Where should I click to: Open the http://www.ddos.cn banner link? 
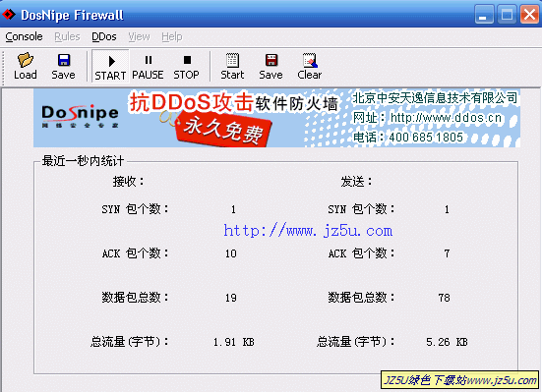pos(446,118)
